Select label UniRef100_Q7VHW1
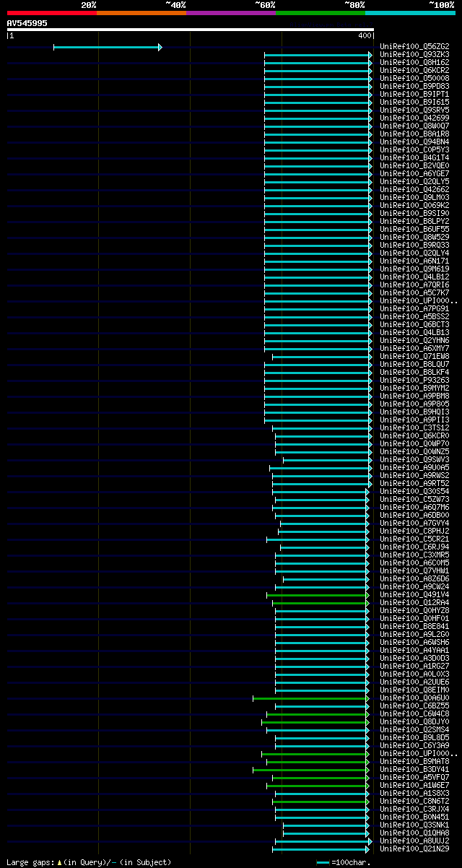 coord(414,571)
